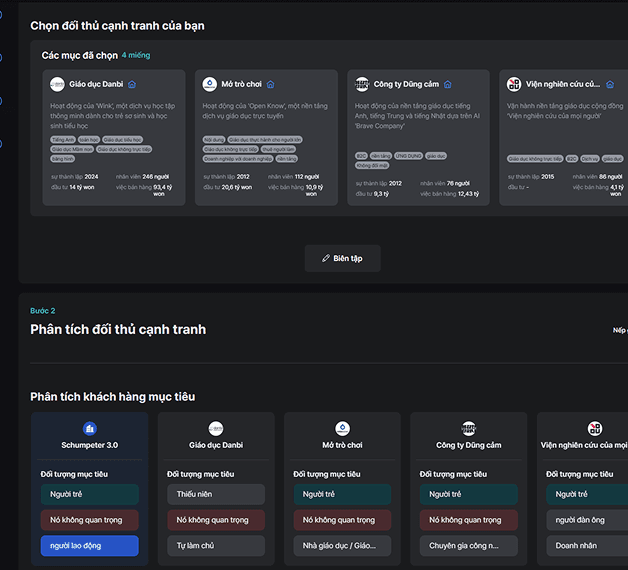Click the B2C tag on Công ty Dũng cảm card
This screenshot has width=628, height=570.
361,156
